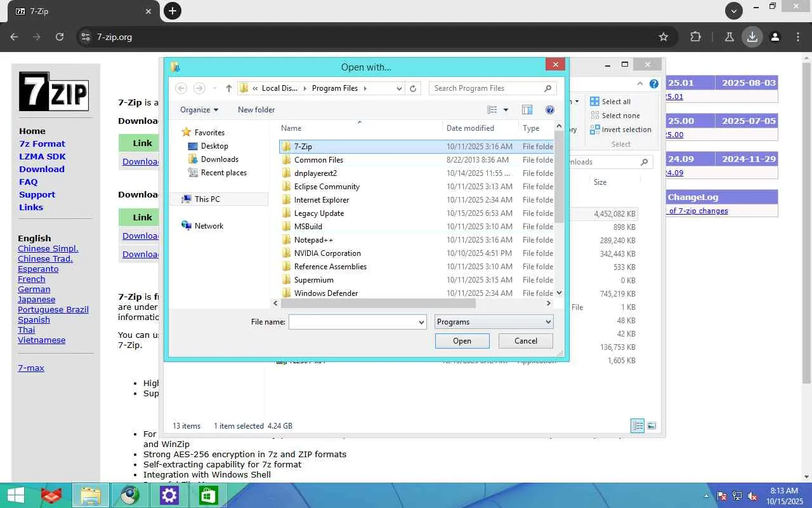Viewport: 812px width, 508px height.
Task: Sort by the Date modified column header
Action: (470, 128)
